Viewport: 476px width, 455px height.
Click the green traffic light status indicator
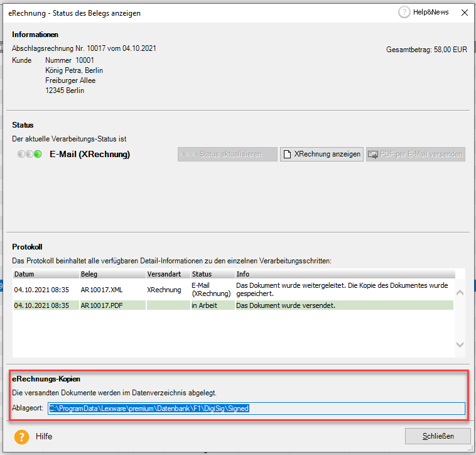tap(38, 155)
